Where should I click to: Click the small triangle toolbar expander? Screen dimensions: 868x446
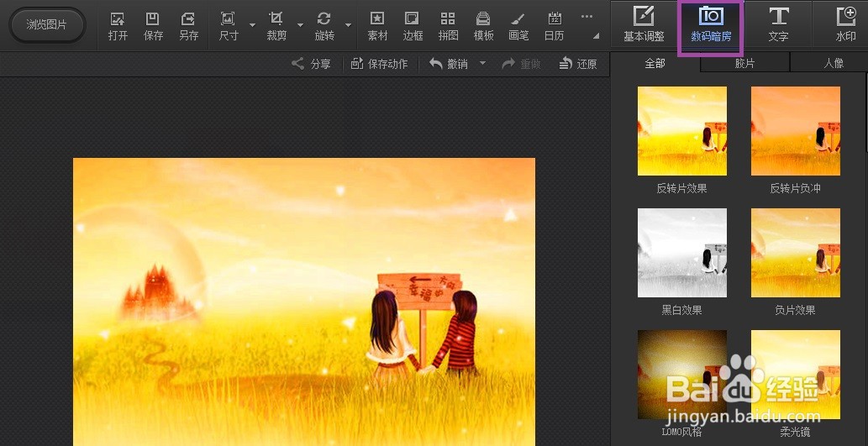597,36
